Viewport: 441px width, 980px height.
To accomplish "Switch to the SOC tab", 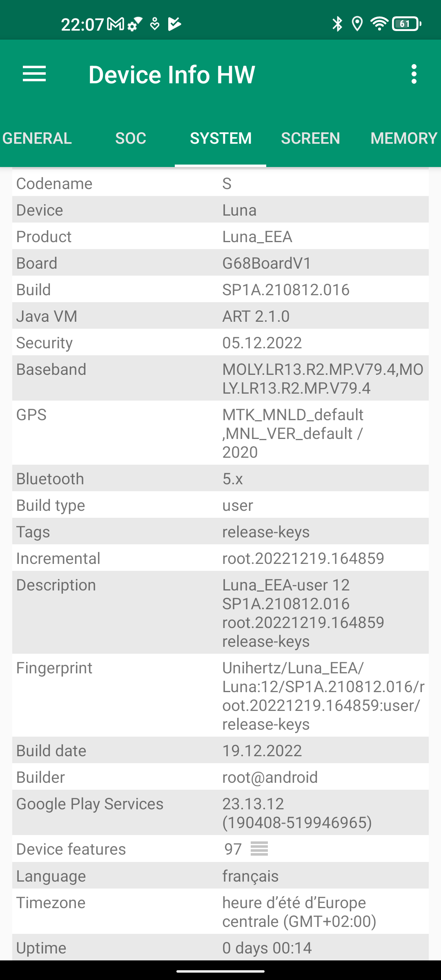I will 131,138.
